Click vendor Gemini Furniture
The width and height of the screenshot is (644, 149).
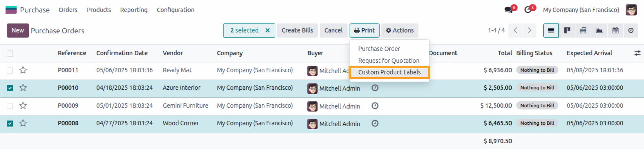coord(185,106)
